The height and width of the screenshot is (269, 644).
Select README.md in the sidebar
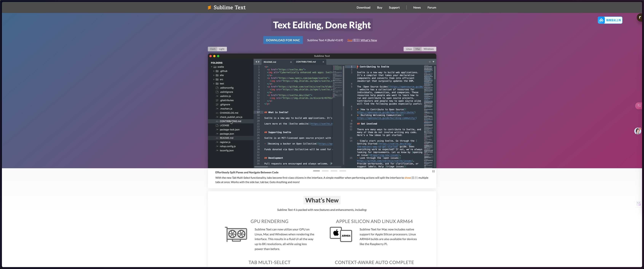point(231,138)
